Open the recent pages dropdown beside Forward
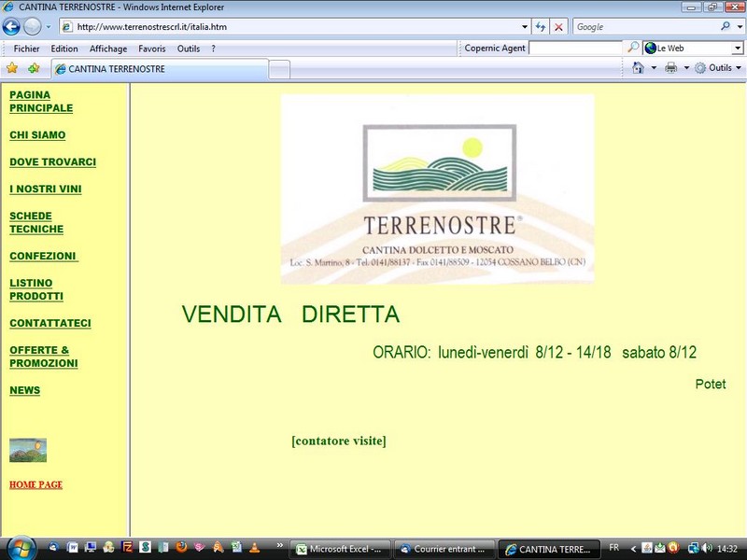The height and width of the screenshot is (560, 747). point(49,27)
